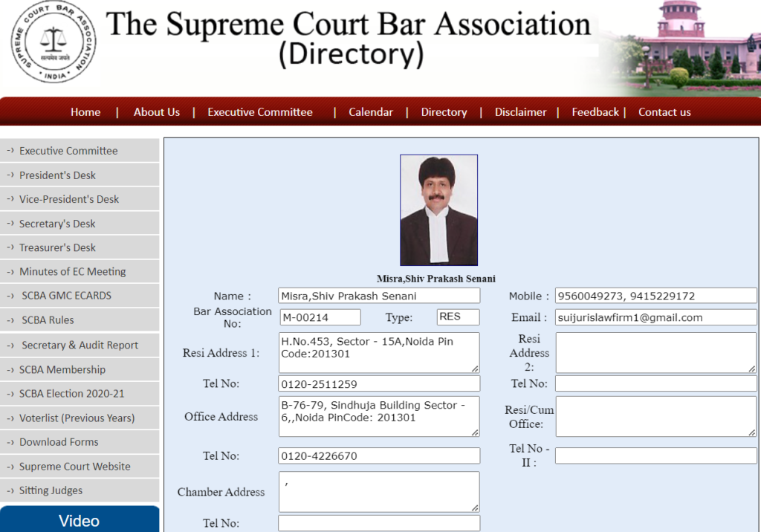This screenshot has height=532, width=761.
Task: Open Executive Committee in top navigation bar
Action: 260,112
